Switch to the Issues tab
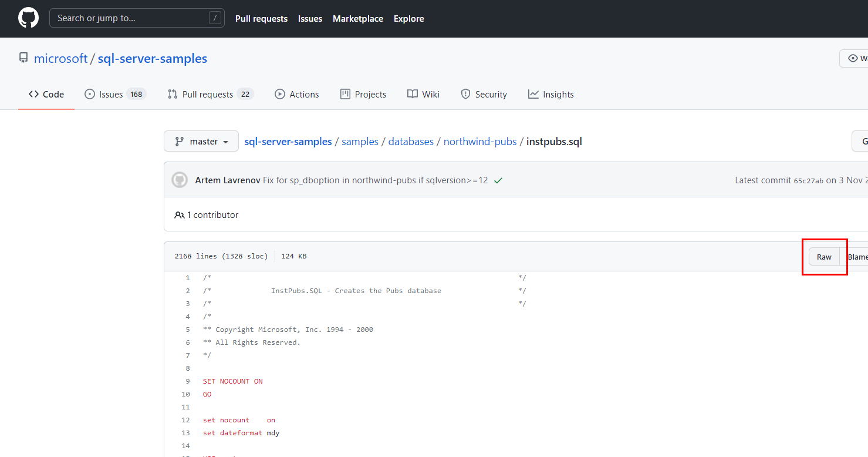This screenshot has width=868, height=457. [x=116, y=94]
